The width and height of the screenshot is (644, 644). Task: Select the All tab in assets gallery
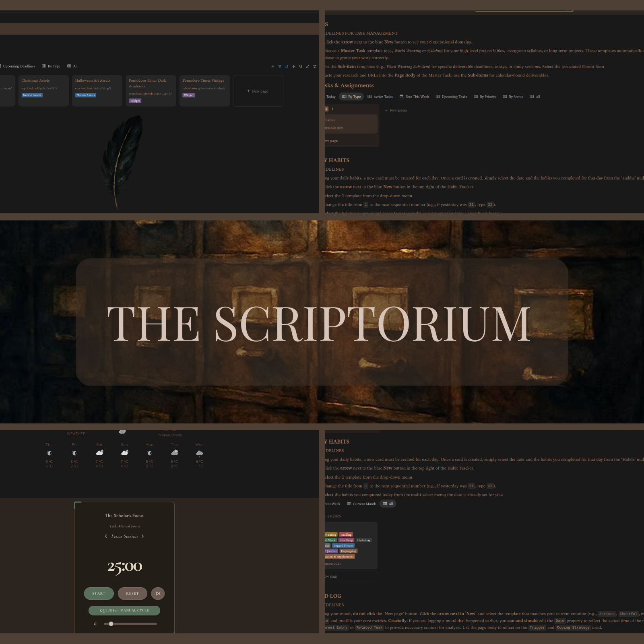coord(72,66)
